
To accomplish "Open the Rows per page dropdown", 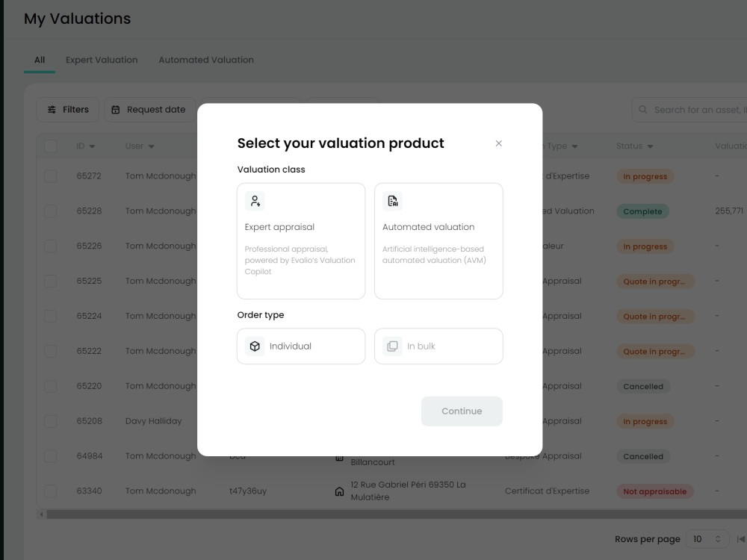I will [707, 539].
